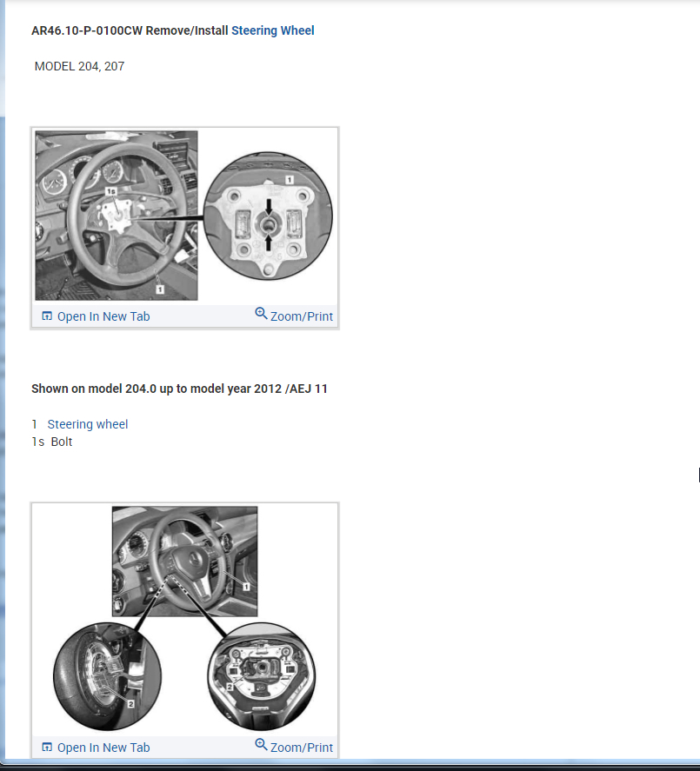Screen dimensions: 700x771
Task: Click the new-tab icon under second diagram
Action: (47, 748)
